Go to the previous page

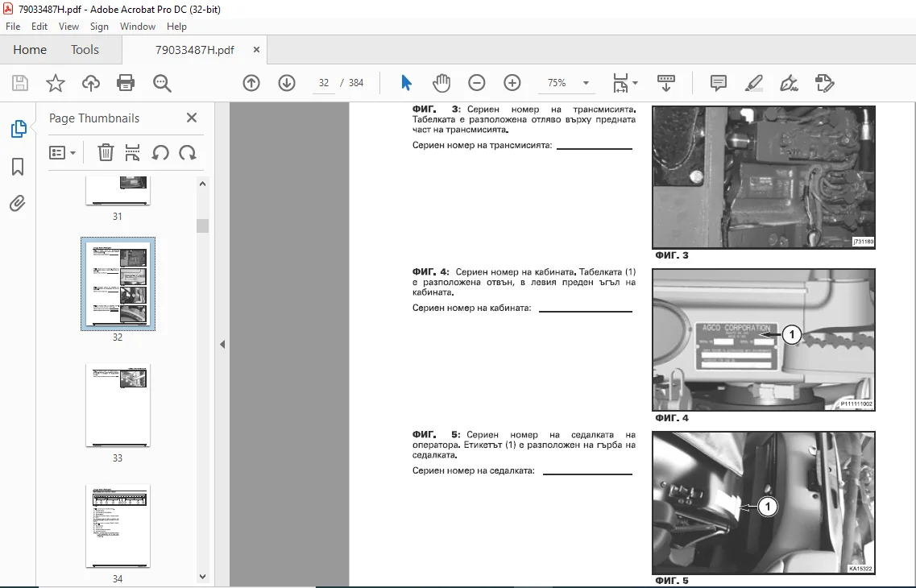(251, 83)
